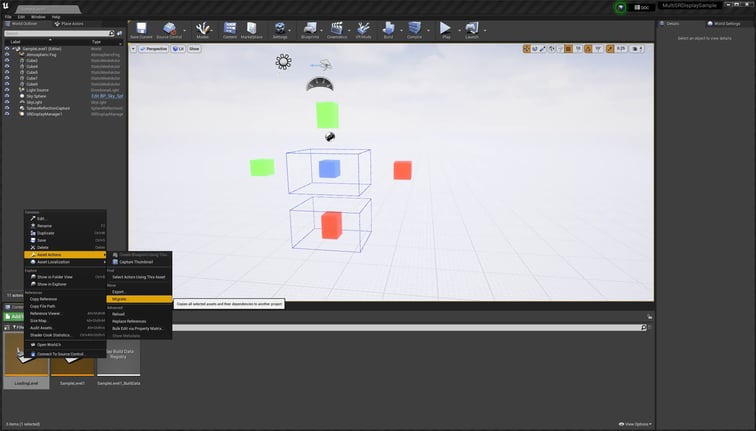
Task: Click the Compile toolbar icon
Action: tap(414, 30)
